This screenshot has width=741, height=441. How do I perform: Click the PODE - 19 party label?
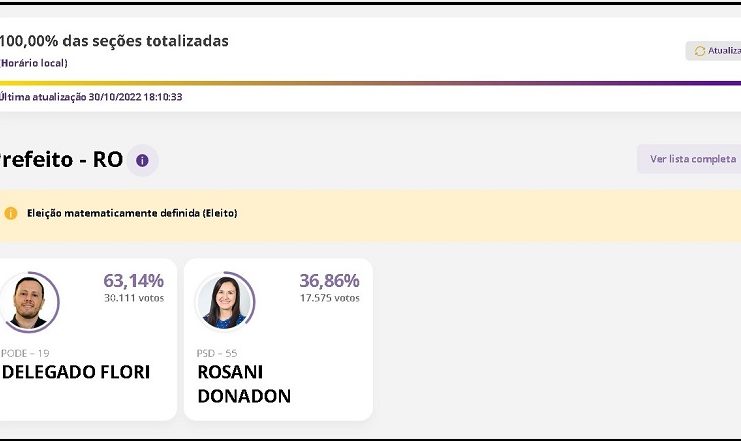tap(26, 353)
